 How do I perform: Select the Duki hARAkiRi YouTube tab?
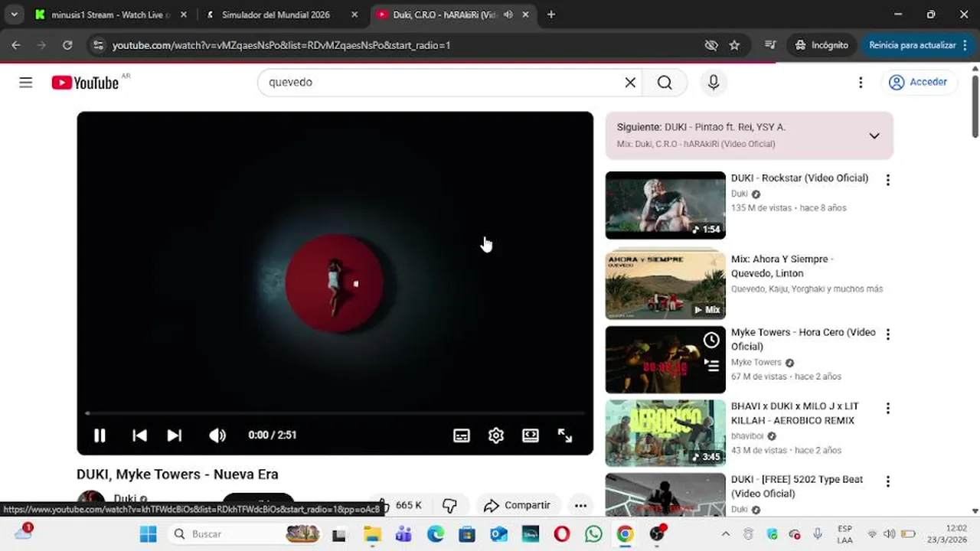point(444,15)
